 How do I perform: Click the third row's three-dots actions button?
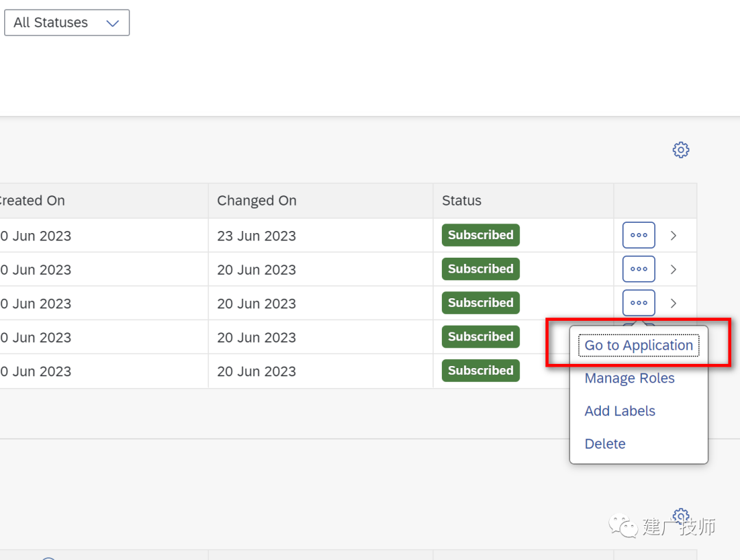[639, 303]
